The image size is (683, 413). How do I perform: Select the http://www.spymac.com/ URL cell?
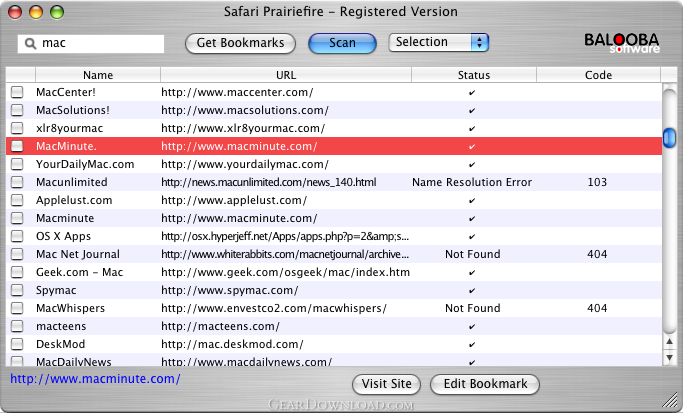click(x=230, y=290)
